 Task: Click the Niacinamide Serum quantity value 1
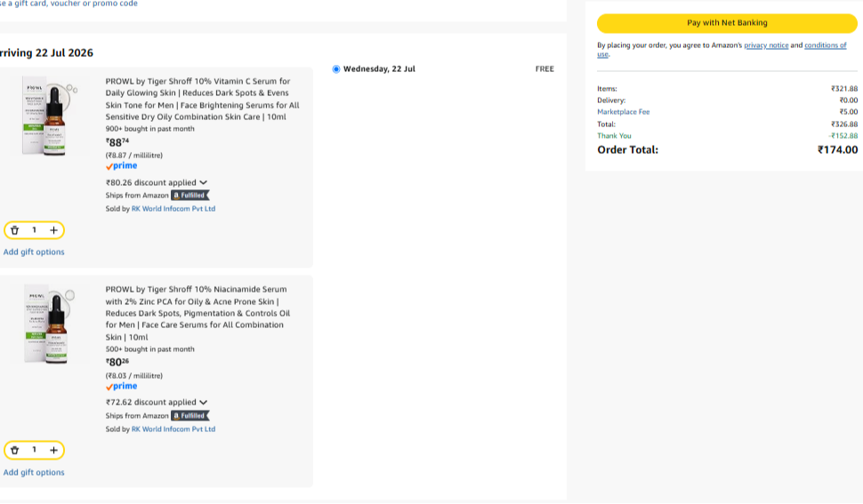(34, 450)
